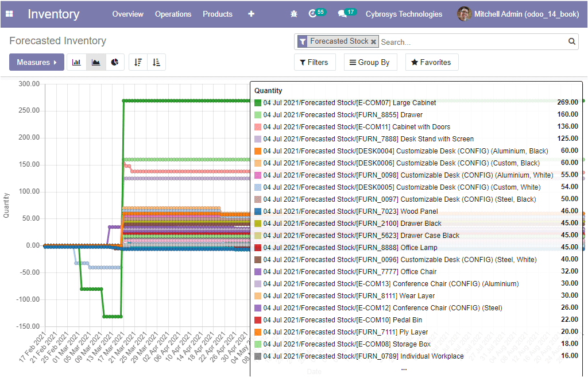Open the Measures dropdown
Viewport: 588px width, 377px height.
37,62
